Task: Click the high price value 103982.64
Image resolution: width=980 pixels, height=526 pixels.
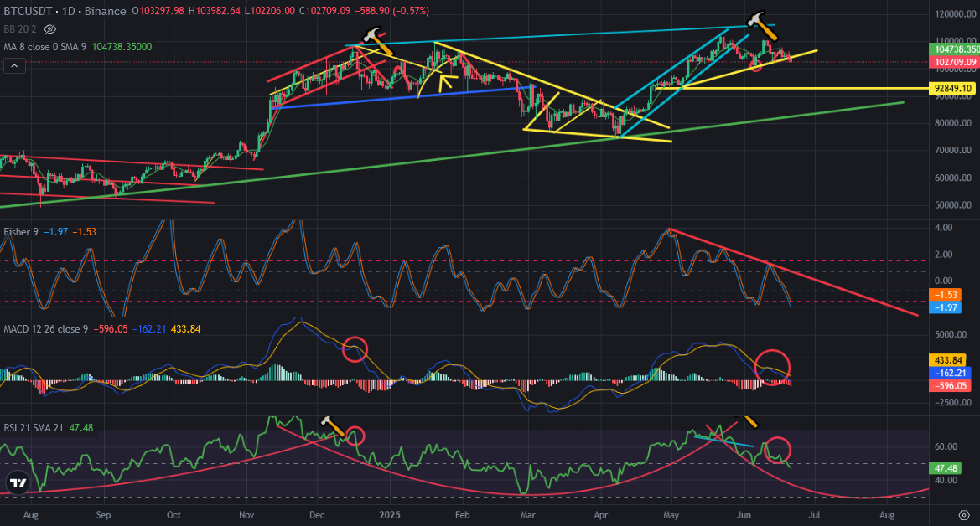Action: coord(217,11)
